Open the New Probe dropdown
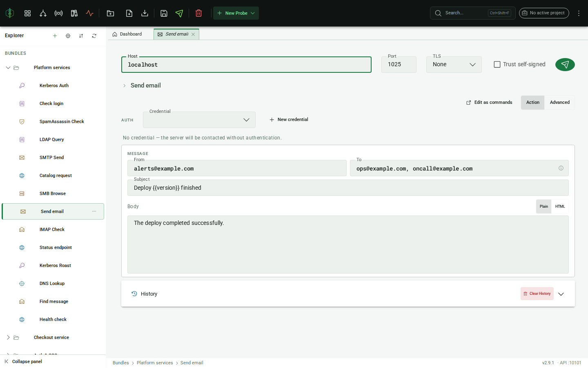 click(236, 13)
